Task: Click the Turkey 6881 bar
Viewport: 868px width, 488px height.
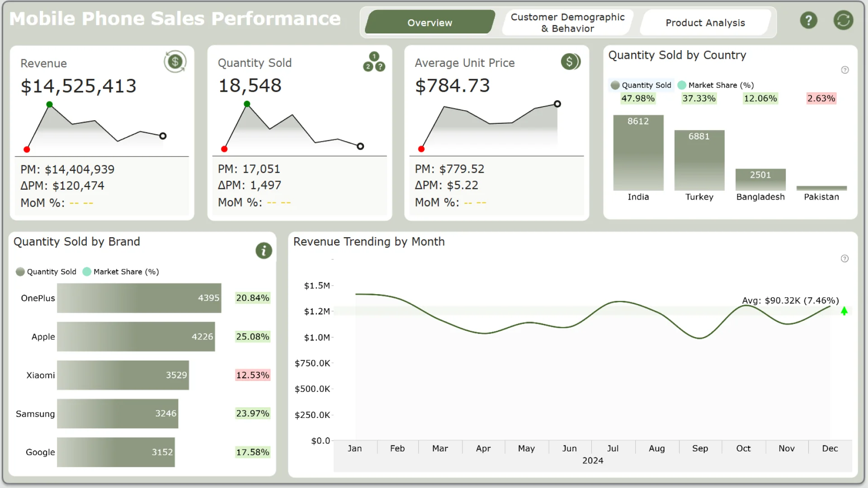Action: (699, 160)
